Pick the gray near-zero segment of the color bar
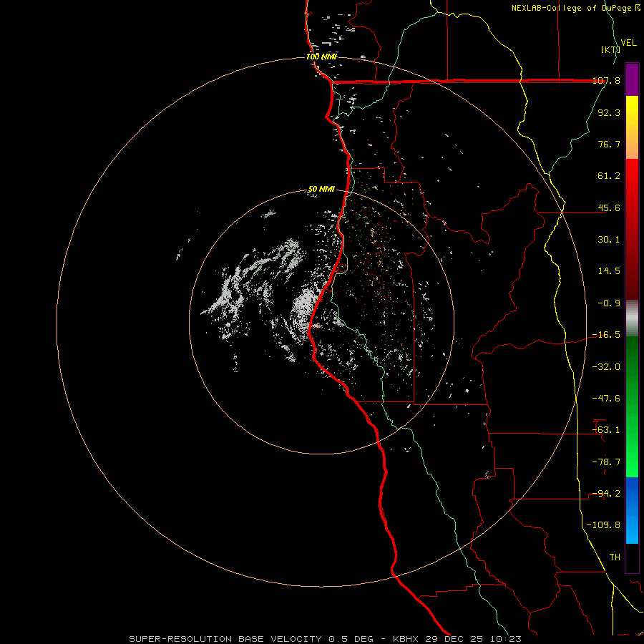This screenshot has height=644, width=644. click(x=632, y=318)
